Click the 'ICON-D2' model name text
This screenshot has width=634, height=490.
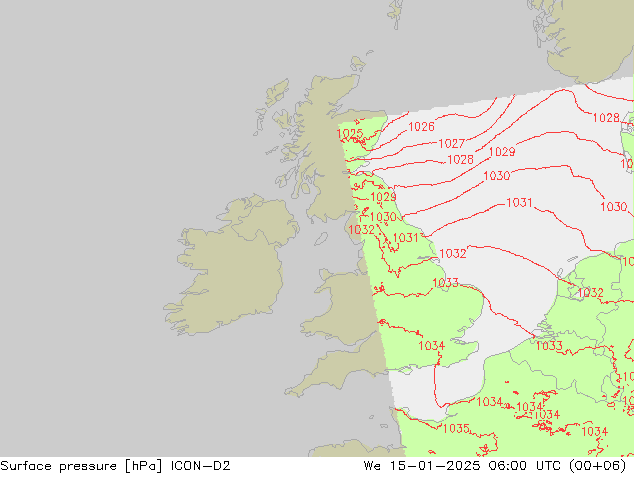pyautogui.click(x=201, y=466)
